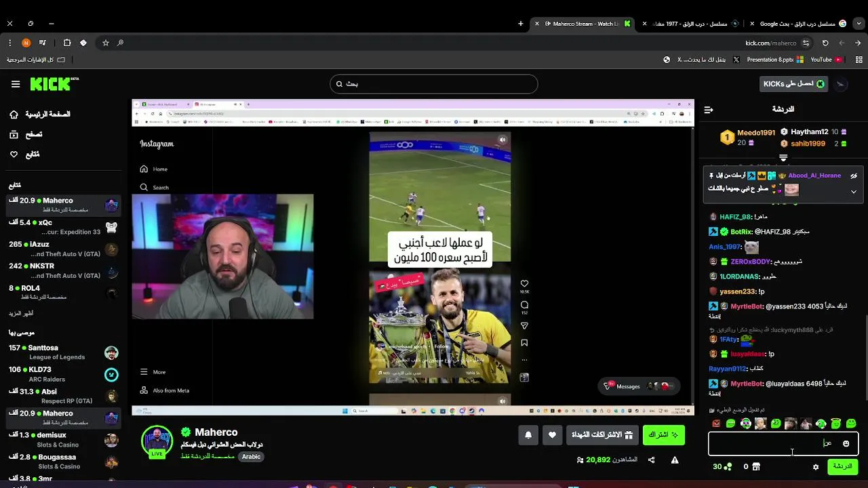The height and width of the screenshot is (488, 868).
Task: Expand the pinned gift message chevron
Action: pyautogui.click(x=854, y=192)
